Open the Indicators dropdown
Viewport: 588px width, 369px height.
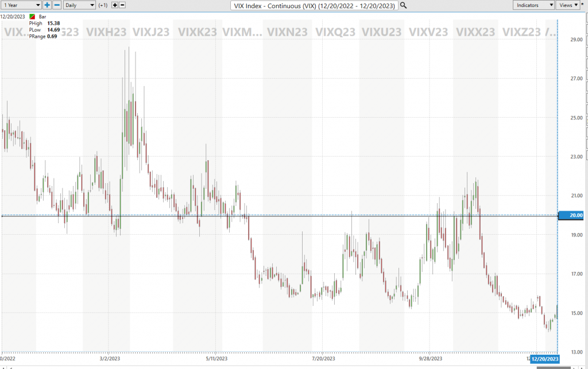(533, 5)
